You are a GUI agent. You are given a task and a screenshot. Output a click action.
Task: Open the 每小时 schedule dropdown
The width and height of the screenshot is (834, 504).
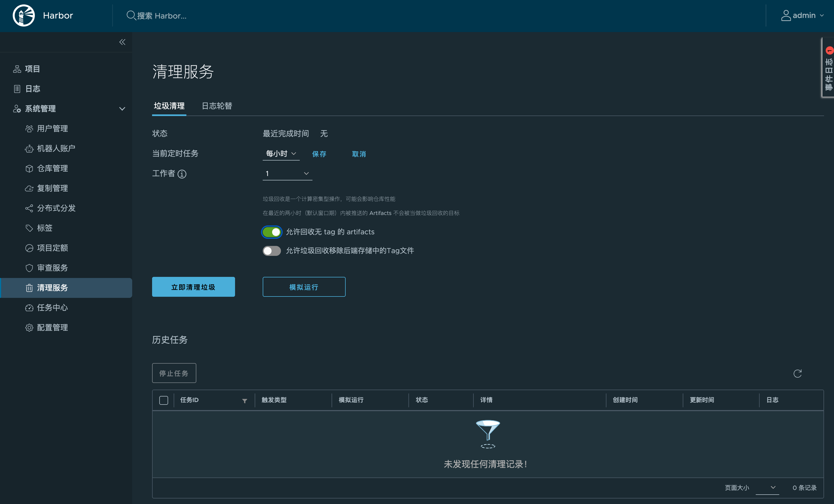pos(281,154)
